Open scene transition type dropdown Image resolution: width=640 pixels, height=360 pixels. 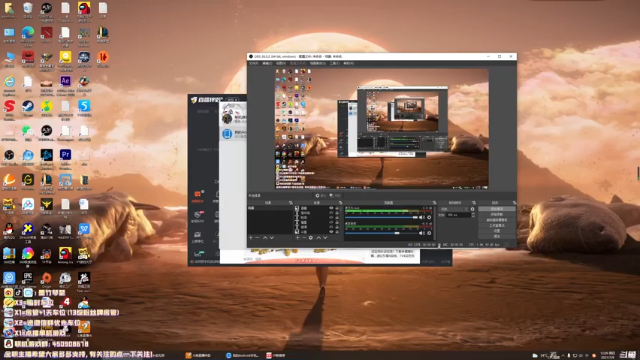pos(454,209)
